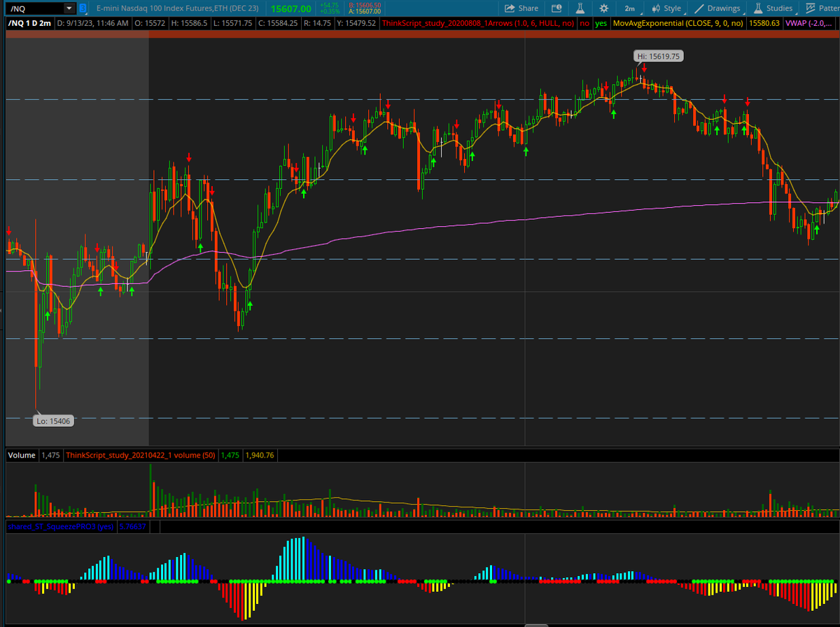Screen dimensions: 840x627
Task: Open the Studies menu
Action: tap(773, 8)
